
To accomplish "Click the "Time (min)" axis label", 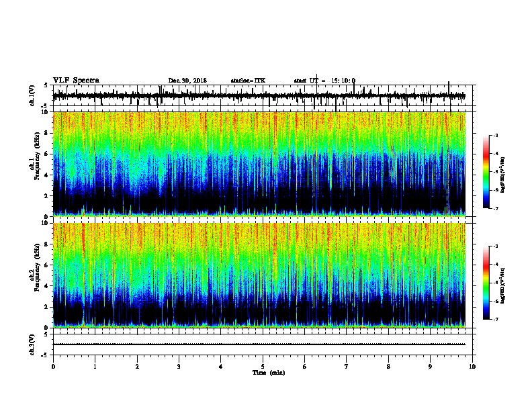I will 269,373.
